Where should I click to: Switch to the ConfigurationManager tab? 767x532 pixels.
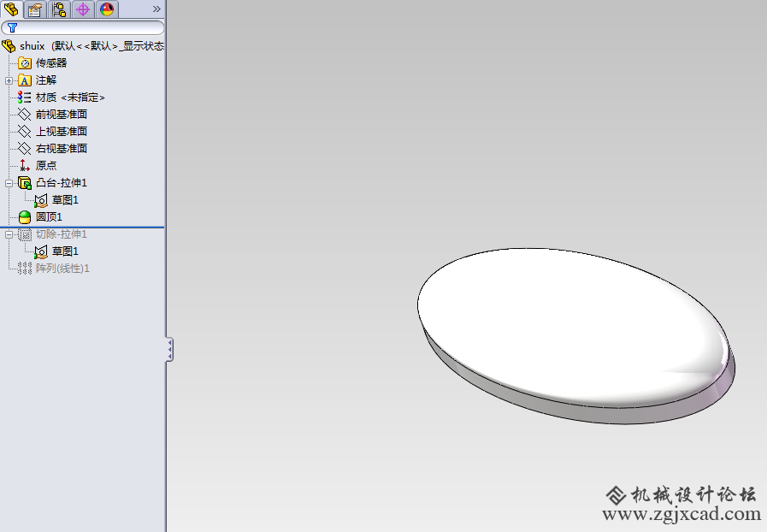[x=59, y=9]
